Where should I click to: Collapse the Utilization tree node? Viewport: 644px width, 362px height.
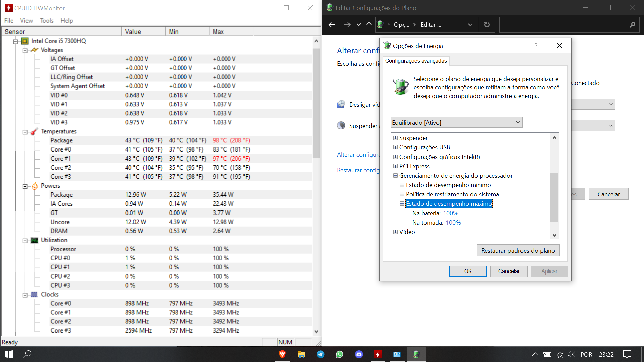[25, 240]
